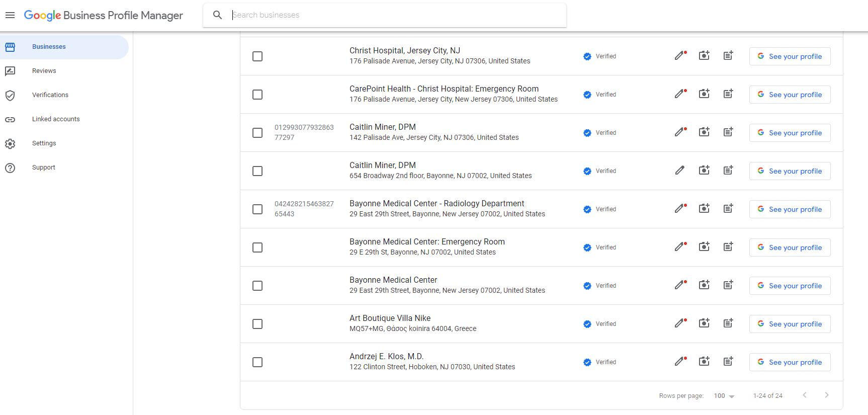Click Verified status for Art Boutique Villa Nike
The height and width of the screenshot is (415, 868).
click(600, 324)
